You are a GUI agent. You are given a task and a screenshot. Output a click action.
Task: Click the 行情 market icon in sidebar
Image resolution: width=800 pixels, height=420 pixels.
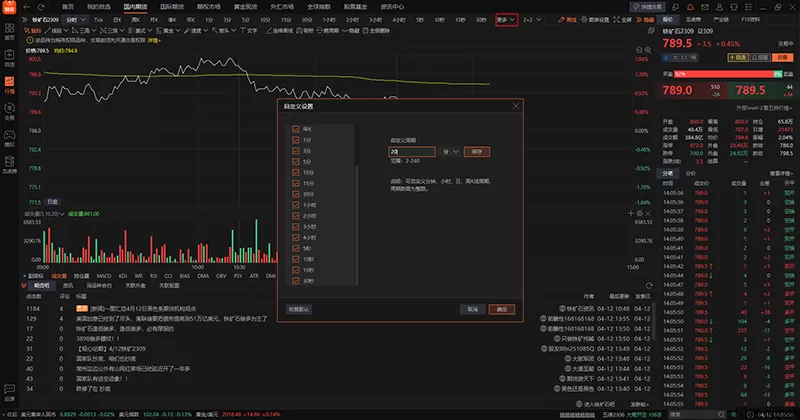point(9,86)
